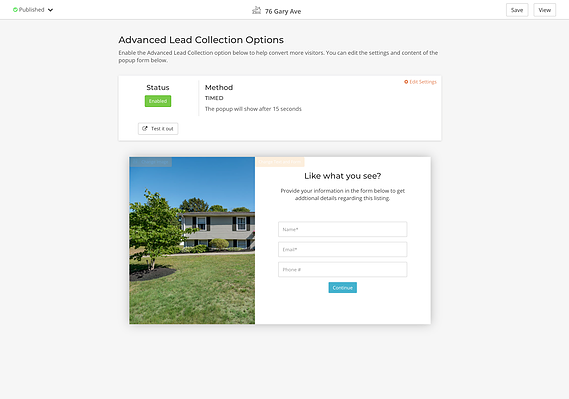
Task: Click the Change Text and Form overlay
Action: pyautogui.click(x=280, y=162)
